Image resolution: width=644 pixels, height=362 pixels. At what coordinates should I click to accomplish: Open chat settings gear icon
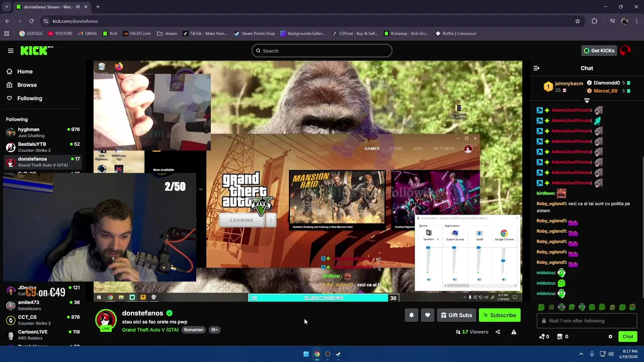click(610, 337)
